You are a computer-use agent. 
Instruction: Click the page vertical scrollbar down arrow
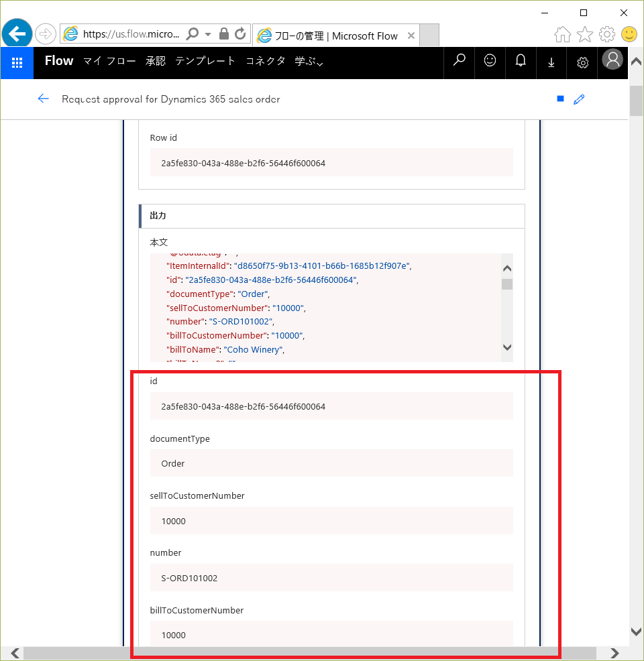(x=636, y=631)
